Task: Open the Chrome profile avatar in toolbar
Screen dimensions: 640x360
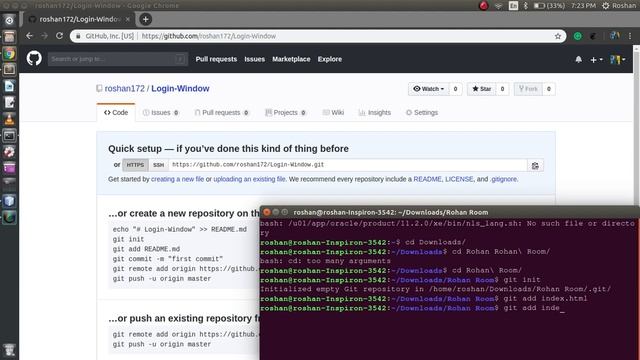Action: click(614, 36)
